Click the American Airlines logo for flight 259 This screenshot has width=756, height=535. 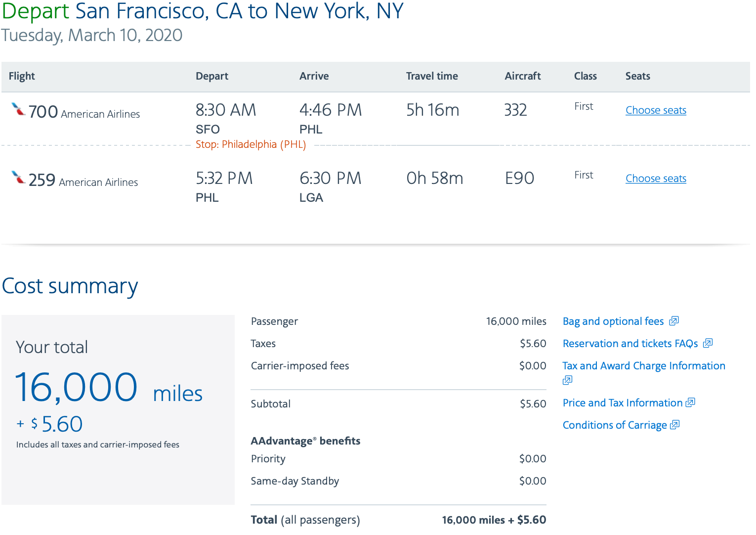pyautogui.click(x=18, y=177)
